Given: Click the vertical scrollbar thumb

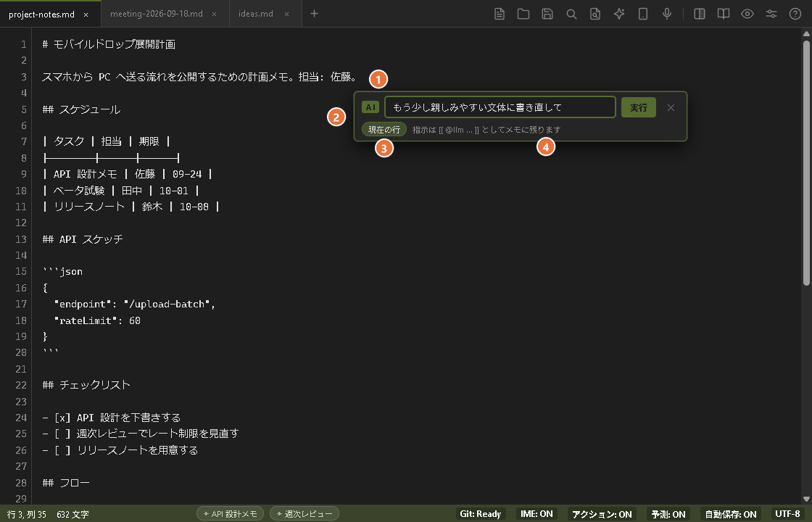Looking at the screenshot, I should [x=805, y=162].
